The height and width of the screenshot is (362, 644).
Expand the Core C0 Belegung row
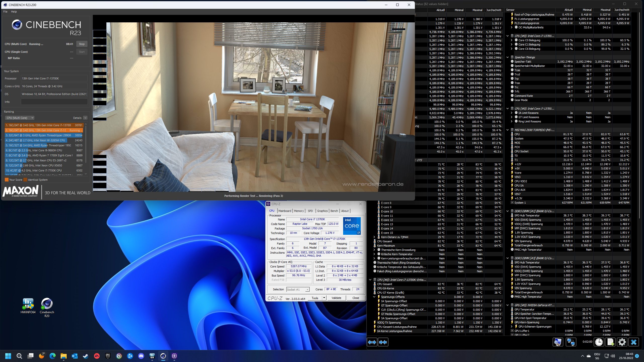[x=512, y=40]
